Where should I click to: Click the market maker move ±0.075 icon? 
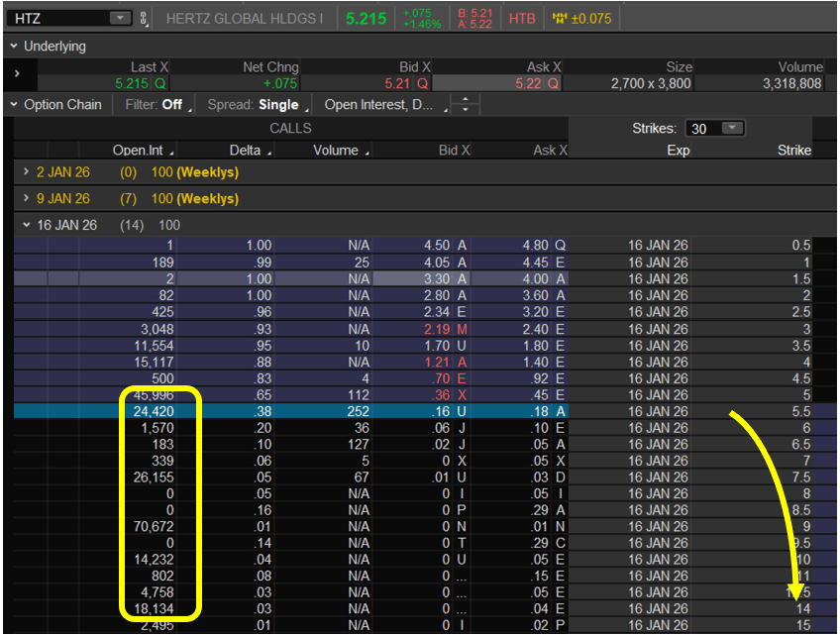[x=581, y=19]
